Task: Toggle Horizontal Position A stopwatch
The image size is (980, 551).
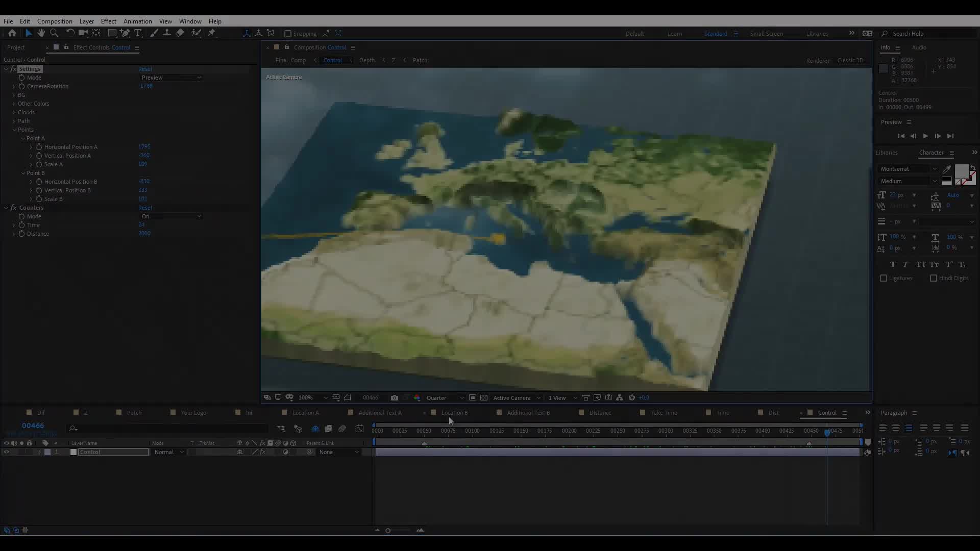Action: click(39, 147)
